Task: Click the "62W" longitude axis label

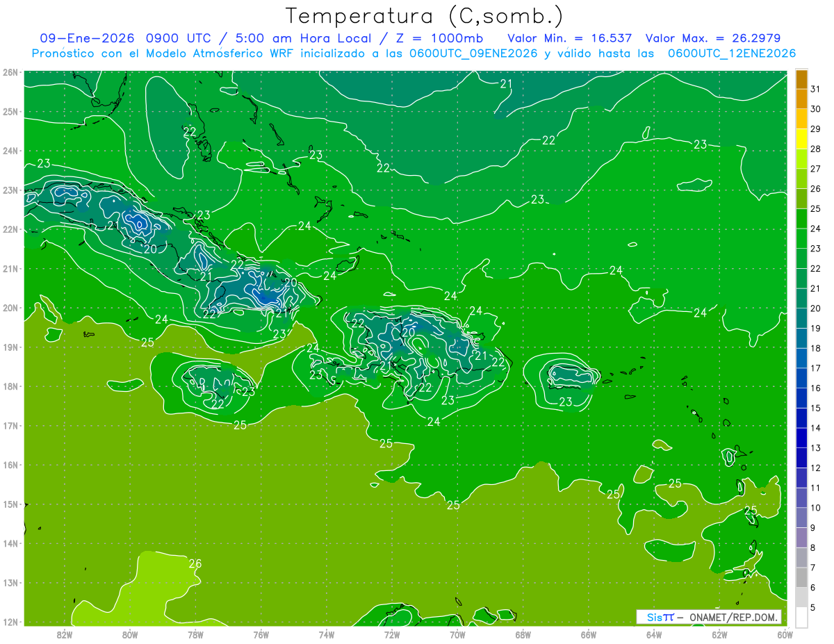Action: click(719, 635)
